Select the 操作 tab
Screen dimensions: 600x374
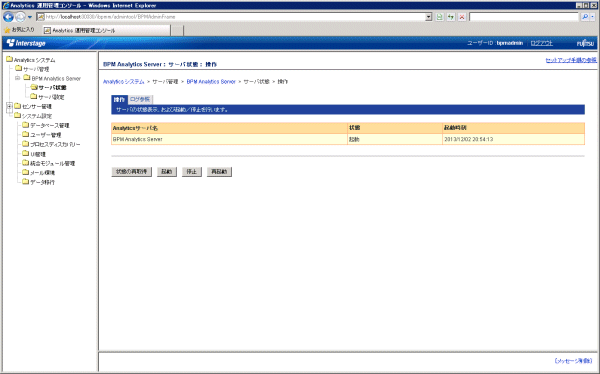(119, 100)
